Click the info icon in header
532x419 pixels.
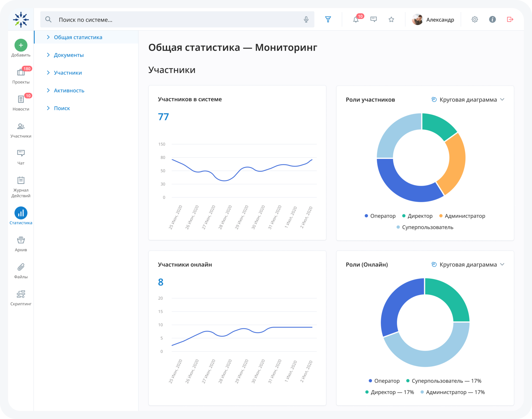tap(492, 19)
